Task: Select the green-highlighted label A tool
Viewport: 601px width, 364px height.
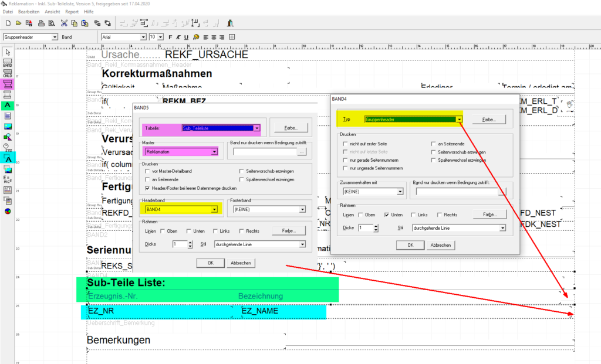Action: coord(8,106)
